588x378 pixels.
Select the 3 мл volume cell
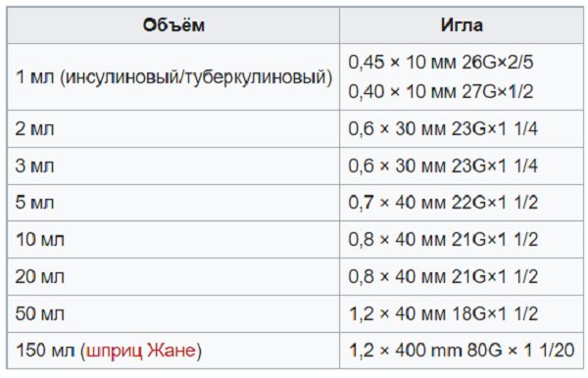pos(173,165)
